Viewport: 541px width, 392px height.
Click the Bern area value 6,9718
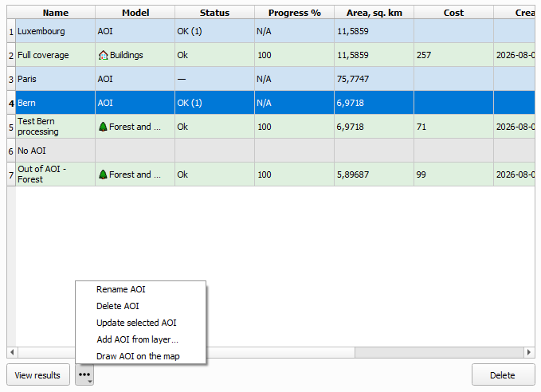click(351, 103)
